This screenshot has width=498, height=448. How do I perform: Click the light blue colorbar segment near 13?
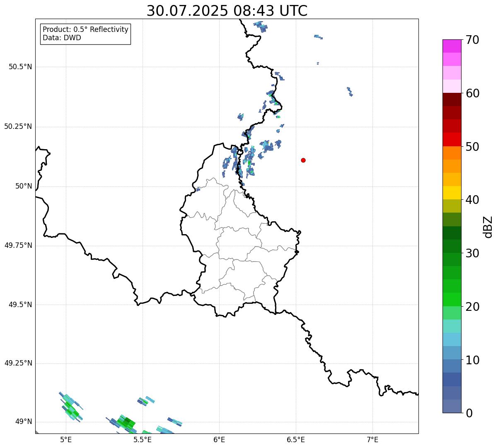point(452,339)
